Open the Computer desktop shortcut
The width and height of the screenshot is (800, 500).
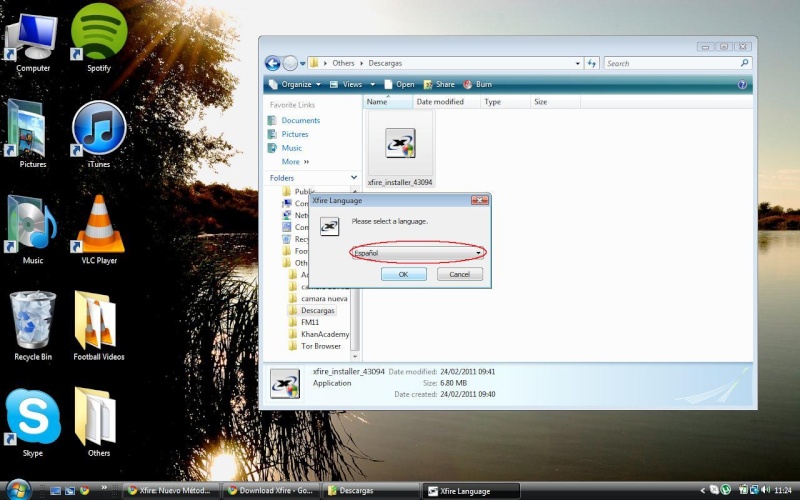pyautogui.click(x=32, y=43)
